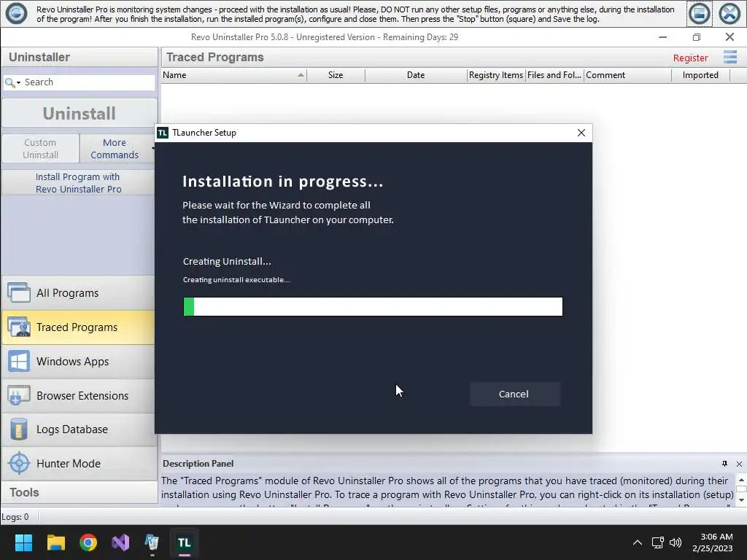Screen dimensions: 747x560
Task: Close the Description Panel
Action: [739, 464]
